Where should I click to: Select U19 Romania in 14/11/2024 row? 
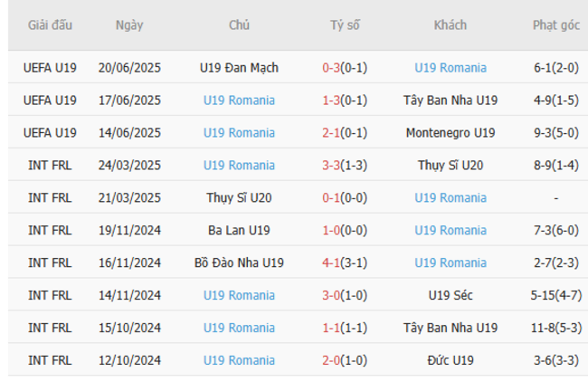[239, 296]
